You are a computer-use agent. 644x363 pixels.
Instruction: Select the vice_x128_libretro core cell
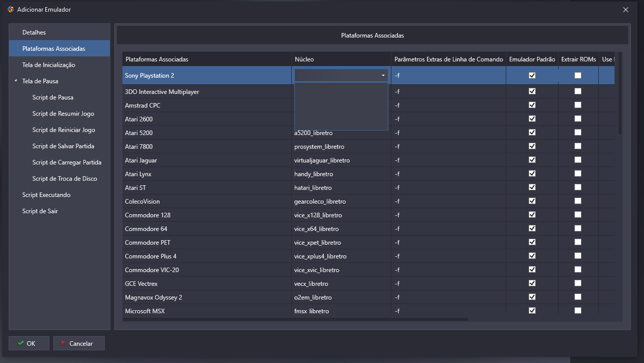[341, 215]
